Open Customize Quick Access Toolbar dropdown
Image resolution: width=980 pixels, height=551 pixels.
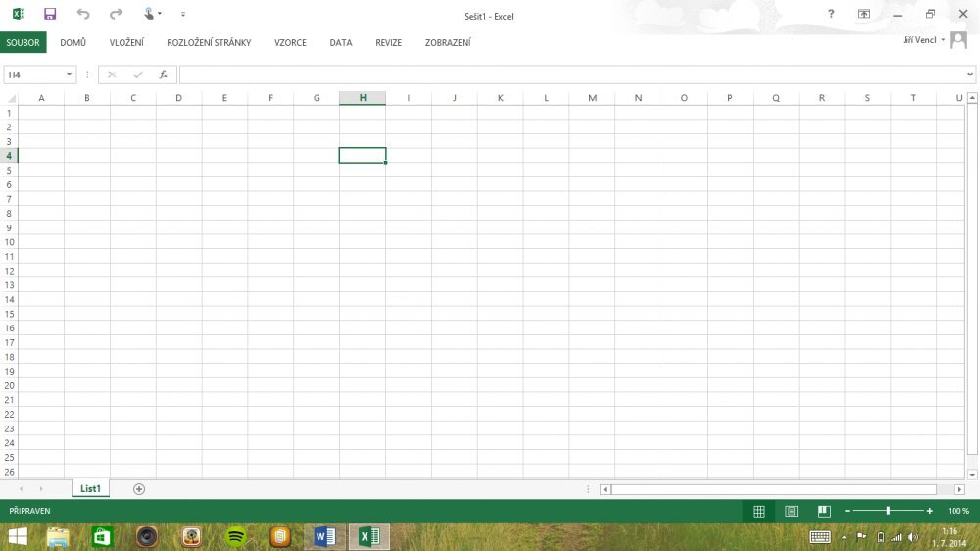click(x=182, y=15)
